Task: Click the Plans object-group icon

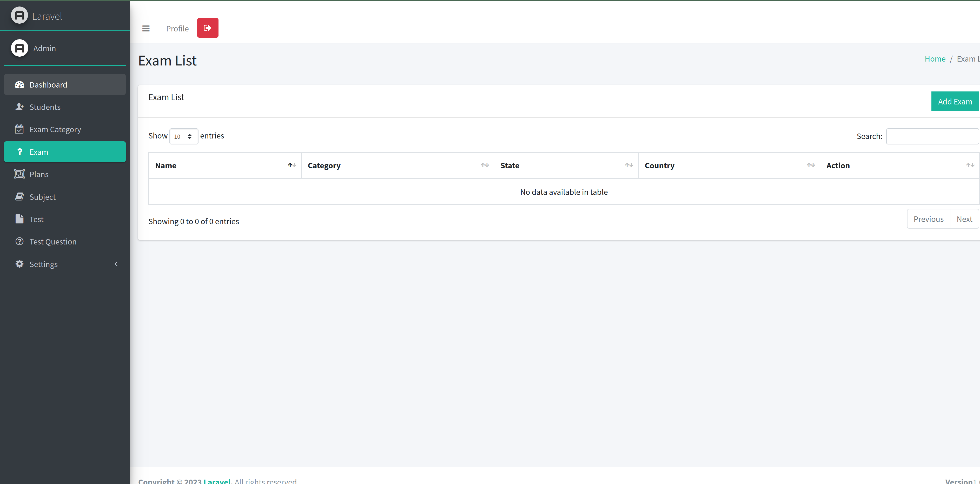Action: pos(19,174)
